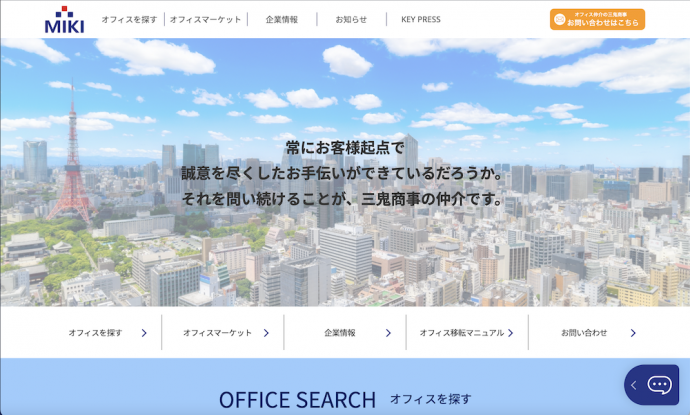Open 企業情報 link below hero image

340,333
